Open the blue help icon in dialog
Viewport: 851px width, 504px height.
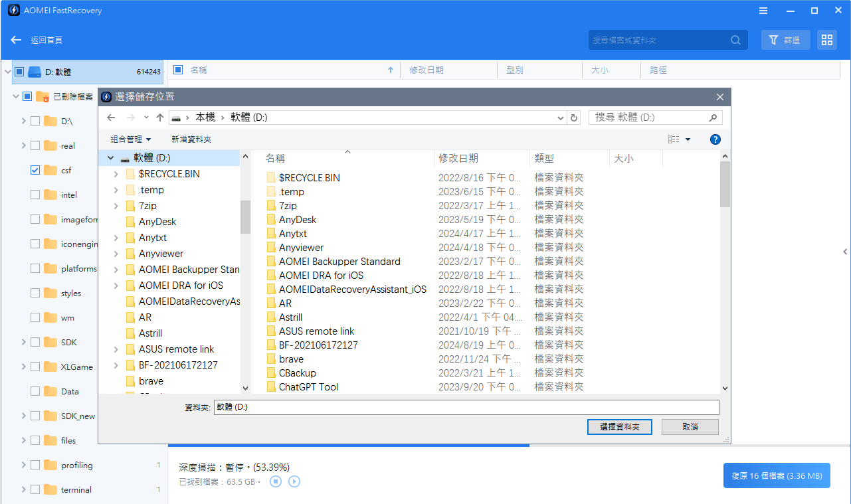click(715, 139)
